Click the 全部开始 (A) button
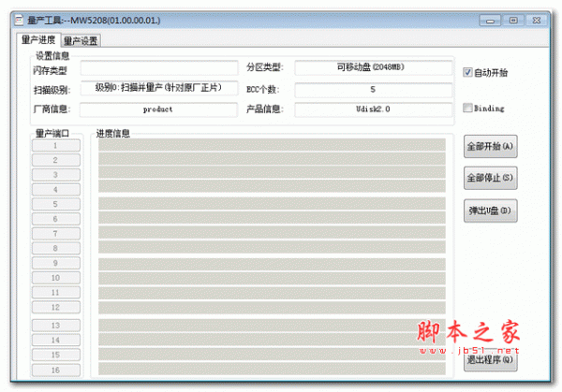Image resolution: width=562 pixels, height=392 pixels. [x=490, y=146]
